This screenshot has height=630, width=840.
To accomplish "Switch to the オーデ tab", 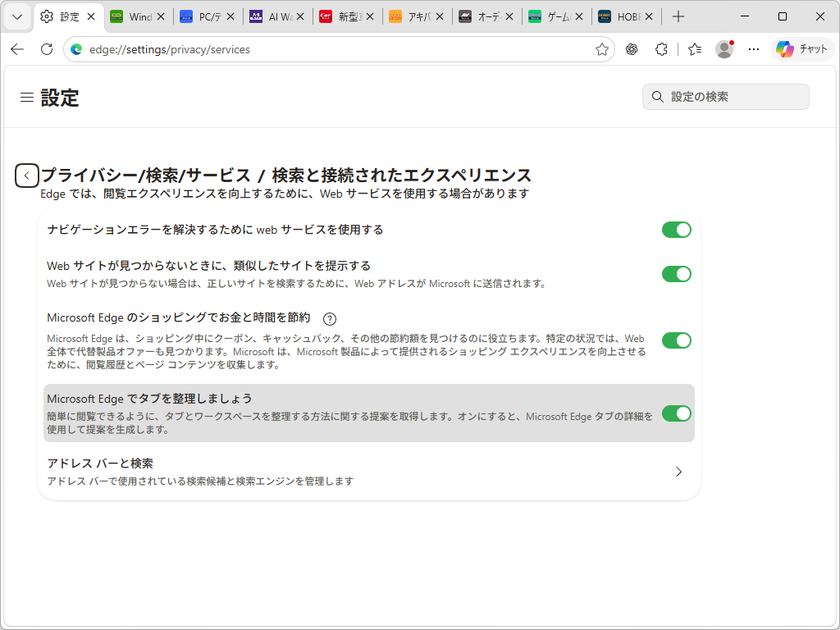I will pos(486,16).
